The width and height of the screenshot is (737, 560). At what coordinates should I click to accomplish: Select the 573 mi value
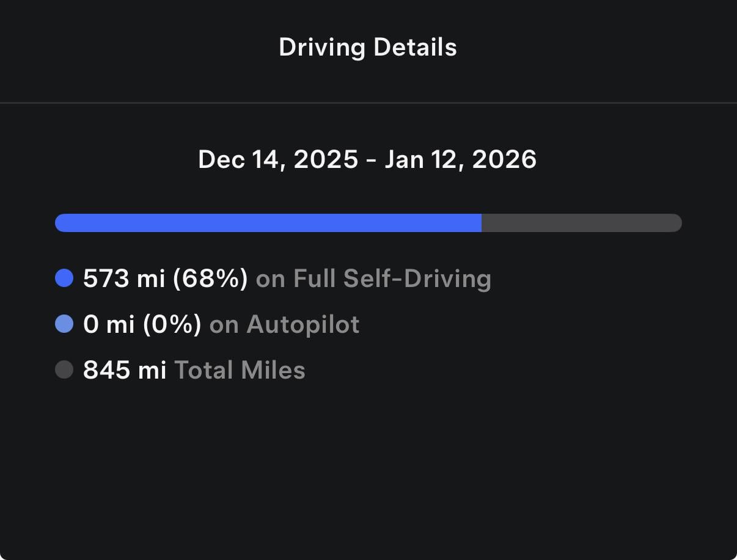click(x=124, y=278)
